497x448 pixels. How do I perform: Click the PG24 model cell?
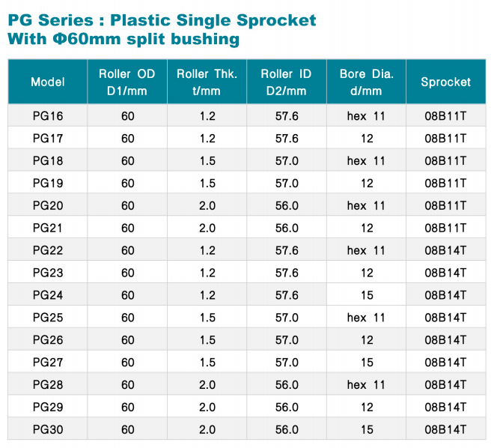click(x=48, y=295)
